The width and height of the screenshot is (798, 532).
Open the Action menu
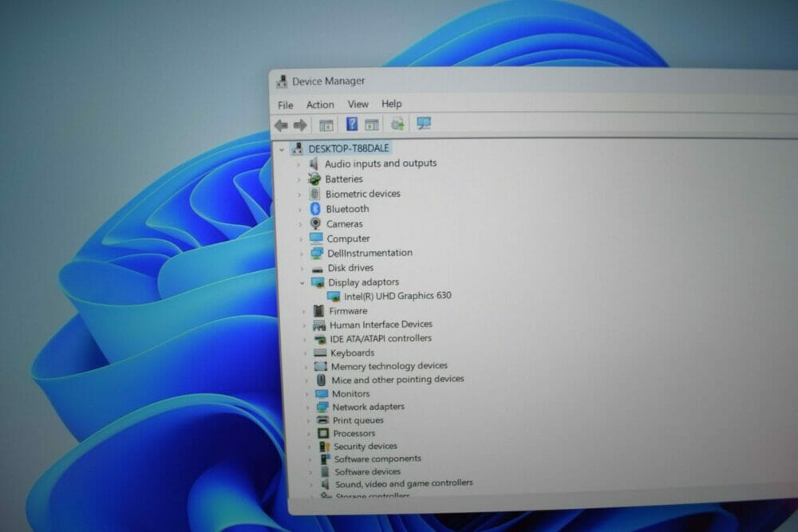click(x=320, y=104)
